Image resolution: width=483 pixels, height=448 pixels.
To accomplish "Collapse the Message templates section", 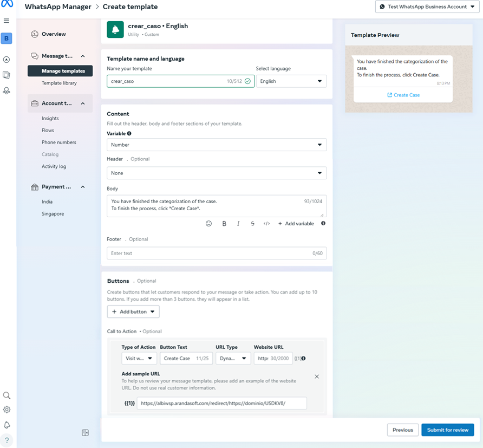I will coord(82,56).
